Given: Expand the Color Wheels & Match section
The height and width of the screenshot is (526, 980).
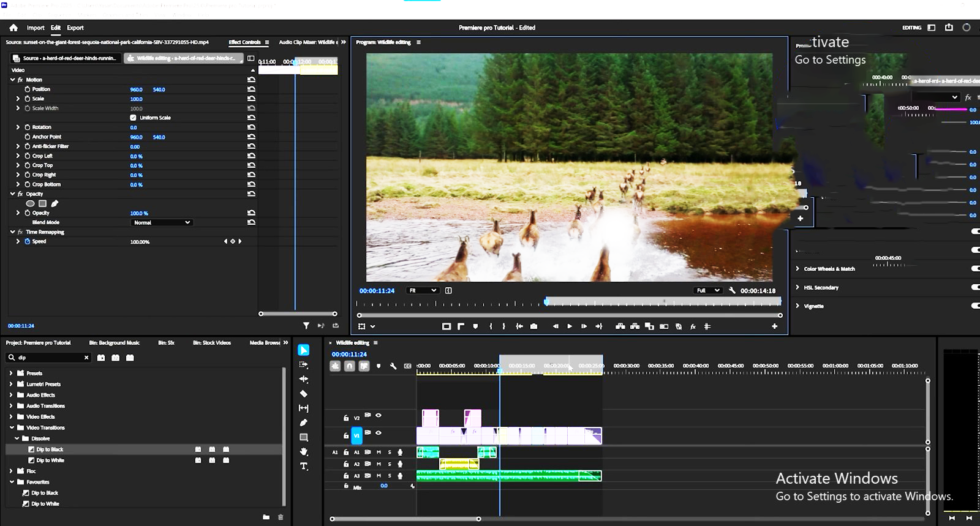Looking at the screenshot, I should pos(797,269).
